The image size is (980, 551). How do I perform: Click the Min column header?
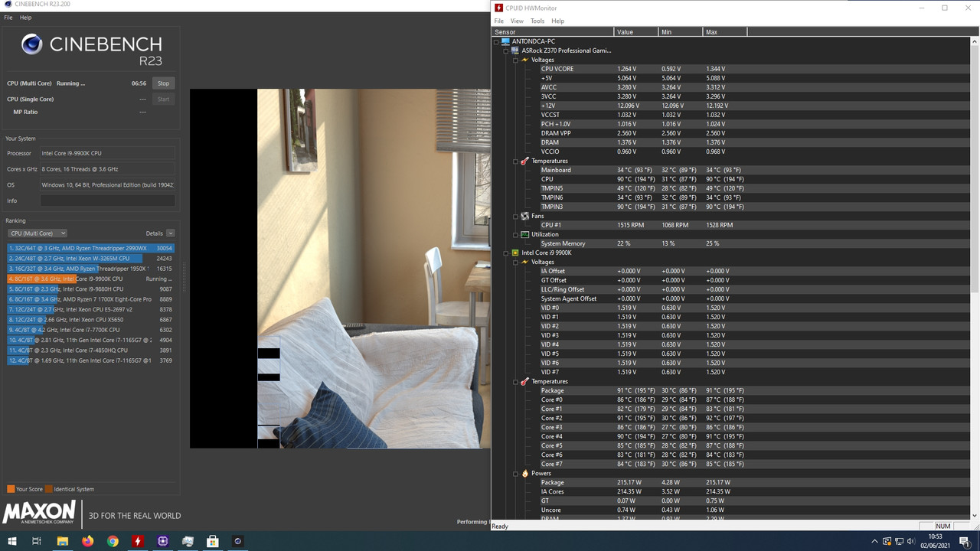[681, 32]
